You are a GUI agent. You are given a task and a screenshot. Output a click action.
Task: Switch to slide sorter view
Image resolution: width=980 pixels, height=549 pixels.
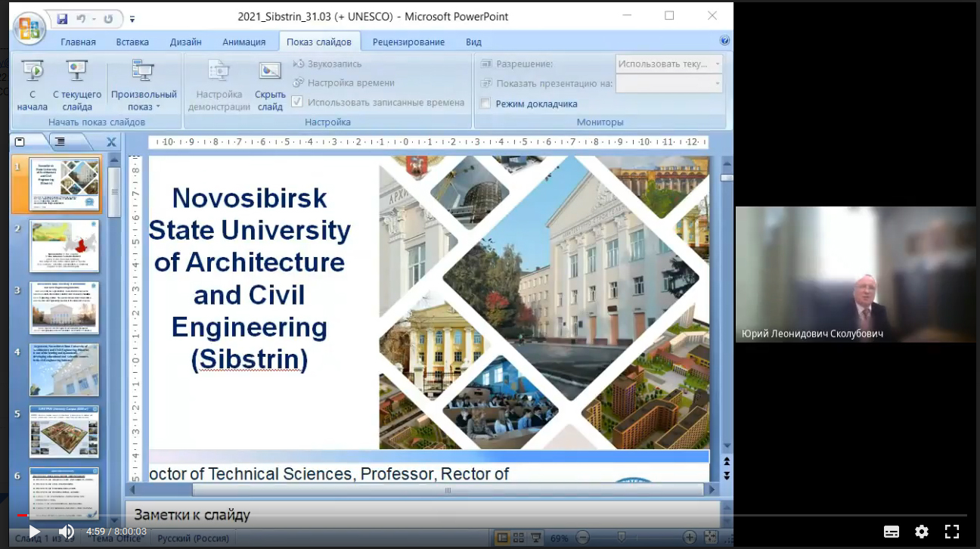click(519, 538)
